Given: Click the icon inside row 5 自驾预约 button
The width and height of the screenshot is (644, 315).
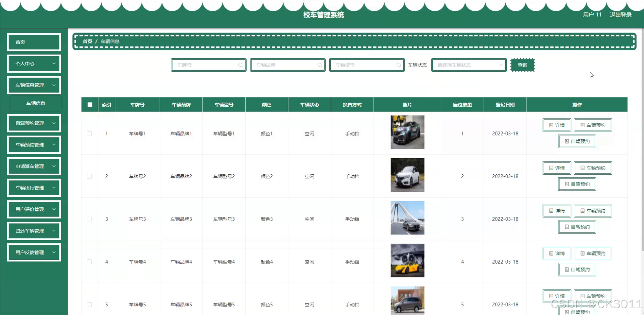Looking at the screenshot, I should [567, 312].
